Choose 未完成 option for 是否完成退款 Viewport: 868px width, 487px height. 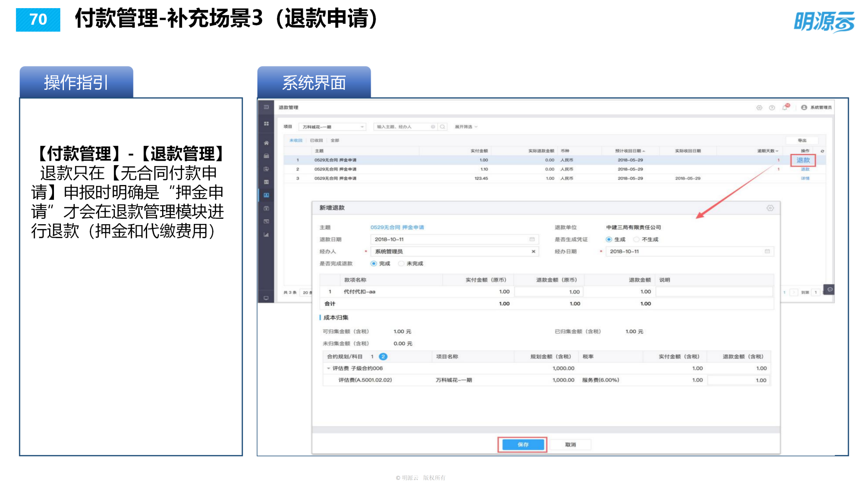(401, 263)
